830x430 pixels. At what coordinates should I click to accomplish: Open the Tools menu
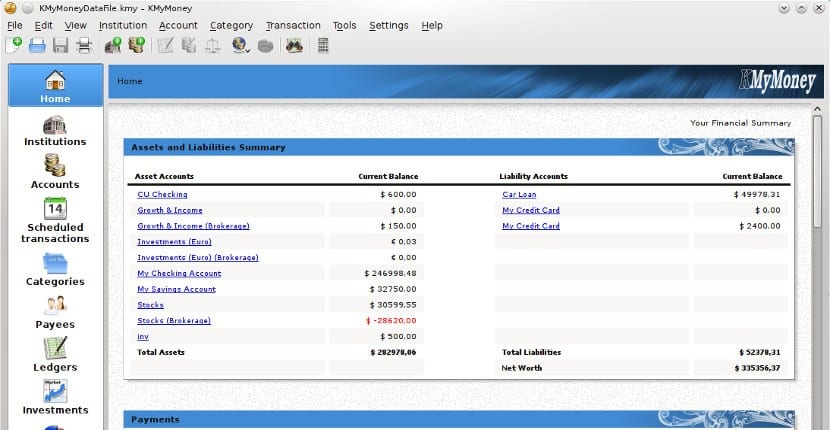345,25
